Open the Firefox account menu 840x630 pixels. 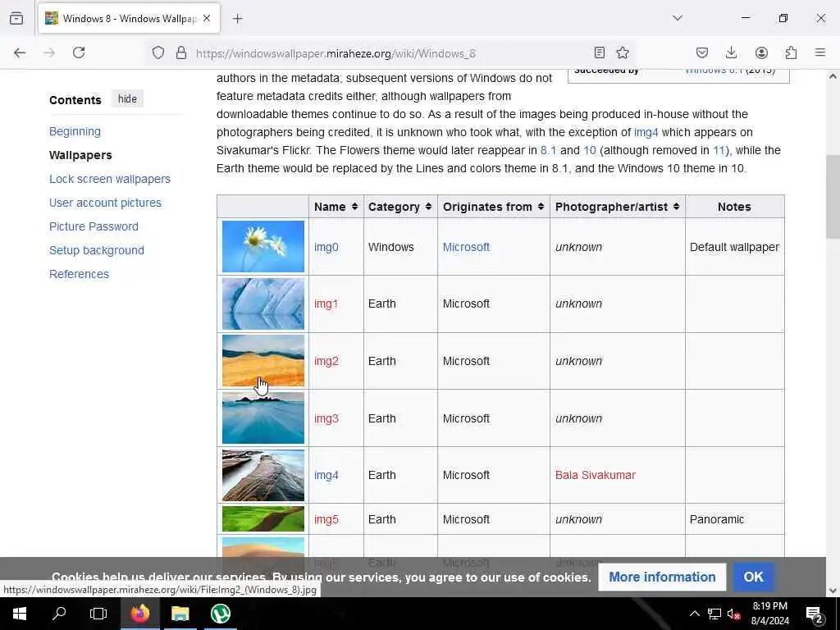761,52
